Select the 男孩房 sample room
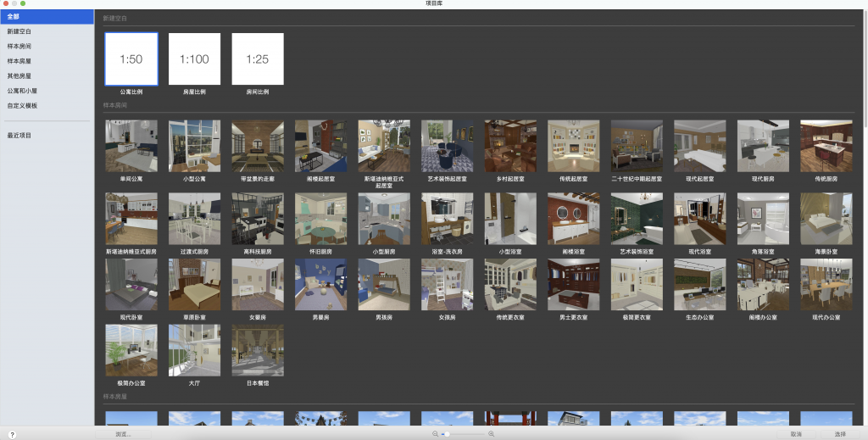 pos(384,285)
